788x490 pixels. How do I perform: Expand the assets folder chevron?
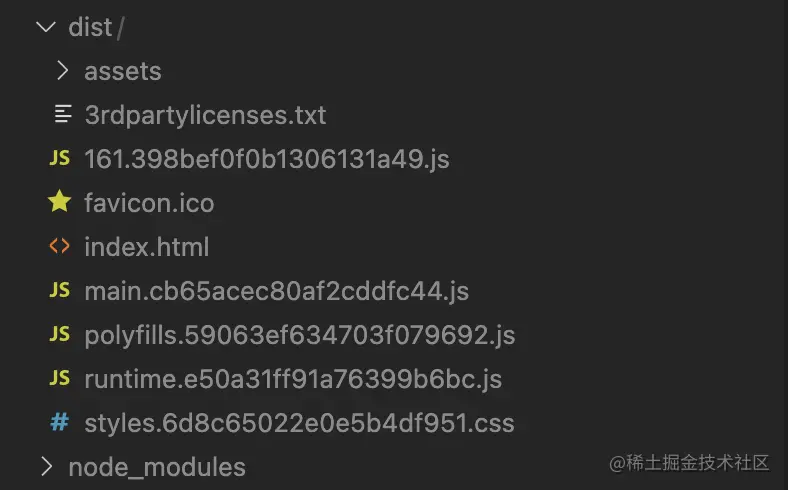(x=62, y=70)
